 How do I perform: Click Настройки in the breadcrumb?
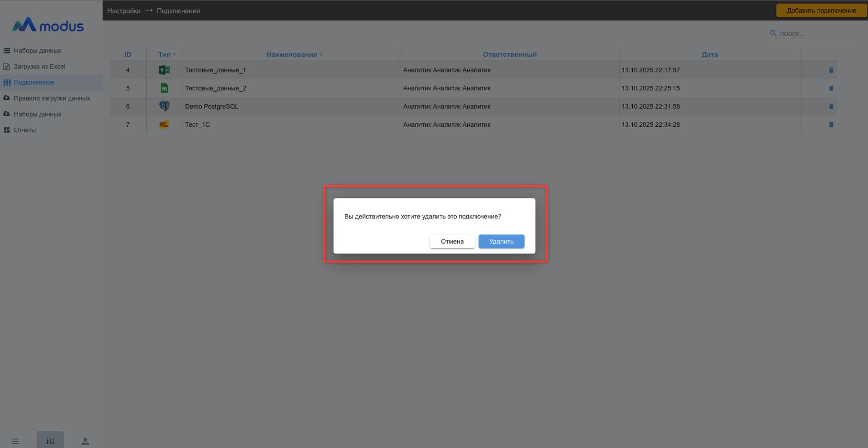pyautogui.click(x=123, y=11)
